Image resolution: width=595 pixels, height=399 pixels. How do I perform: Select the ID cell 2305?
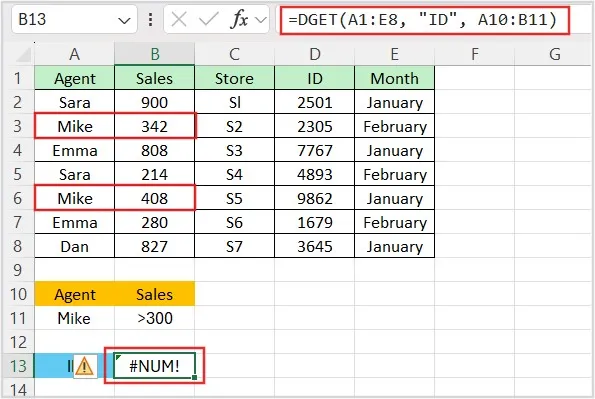pos(315,126)
